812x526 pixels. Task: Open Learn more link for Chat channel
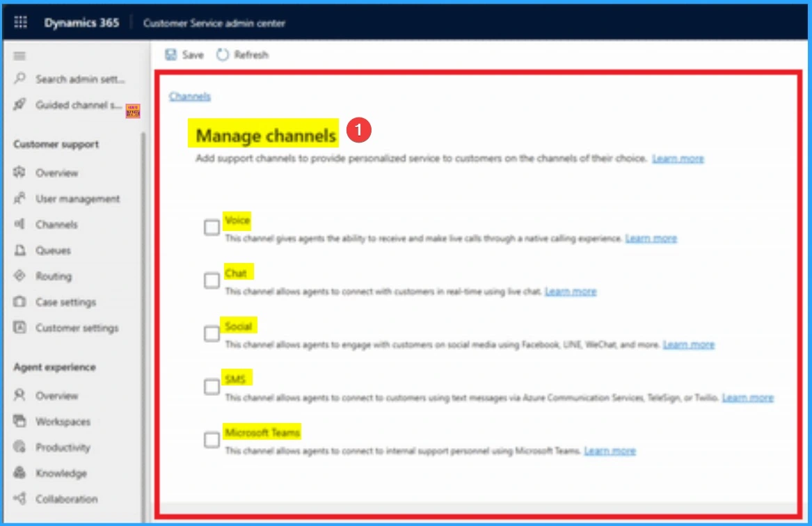(x=571, y=292)
